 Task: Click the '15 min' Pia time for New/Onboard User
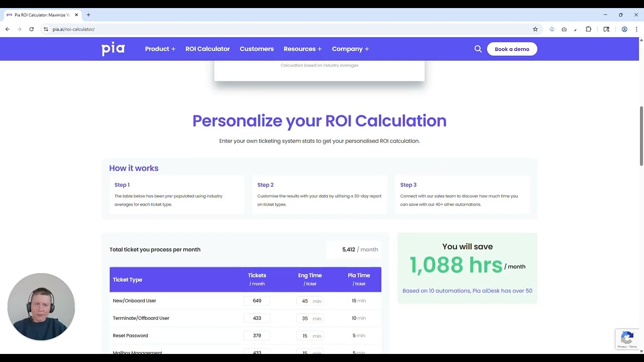(359, 301)
